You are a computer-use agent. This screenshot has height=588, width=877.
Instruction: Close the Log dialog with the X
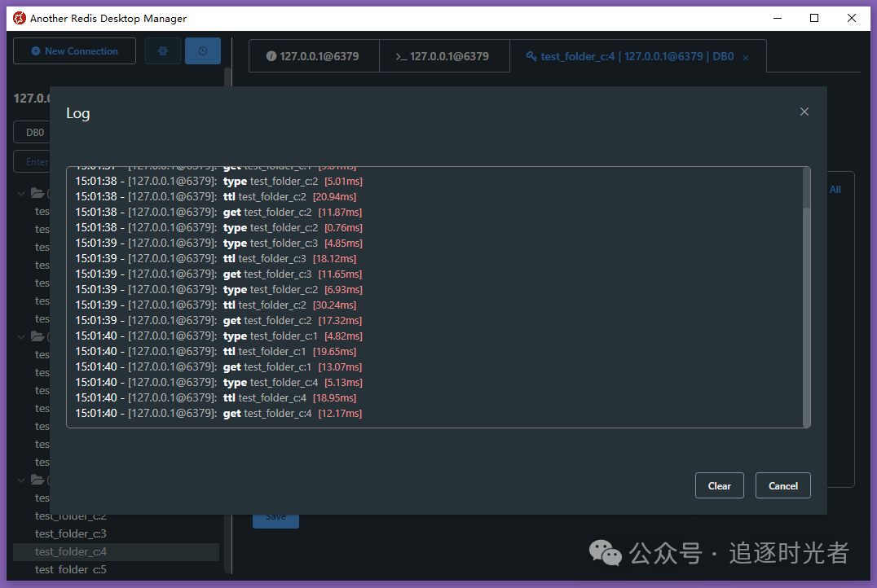pos(804,112)
